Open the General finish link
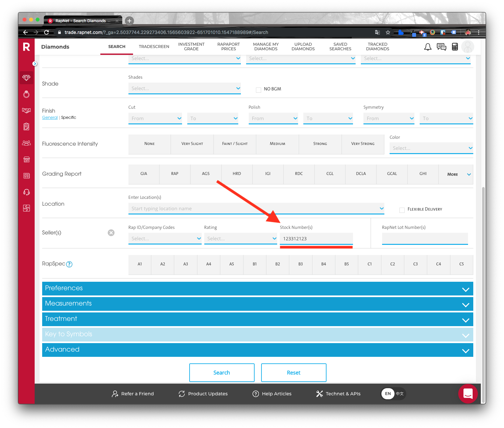This screenshot has height=428, width=504. (50, 118)
